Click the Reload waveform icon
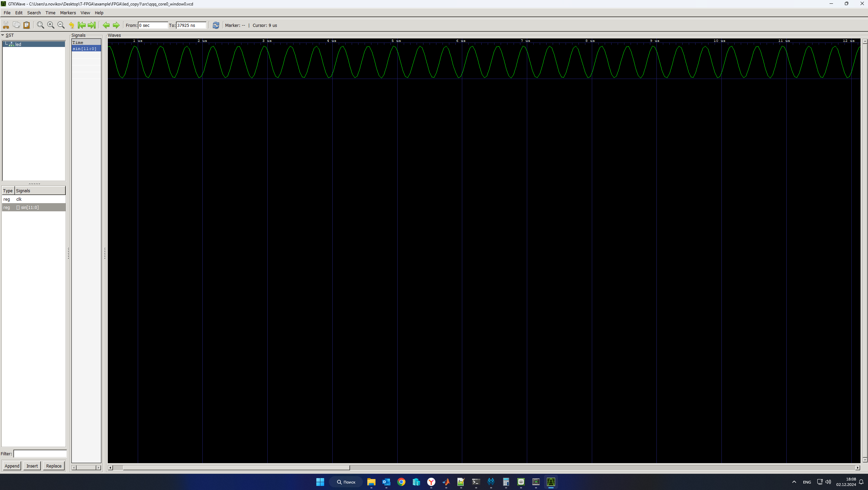The height and width of the screenshot is (490, 868). point(216,25)
